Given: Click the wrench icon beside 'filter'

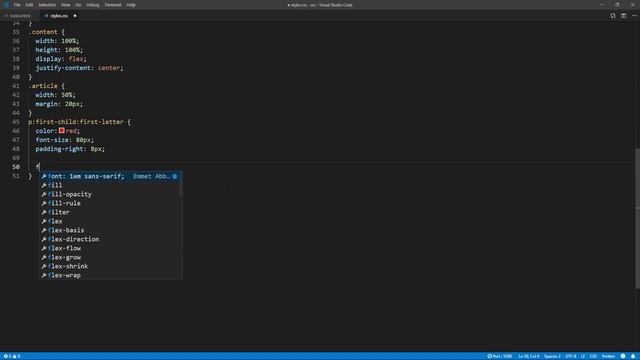Looking at the screenshot, I should click(x=44, y=212).
